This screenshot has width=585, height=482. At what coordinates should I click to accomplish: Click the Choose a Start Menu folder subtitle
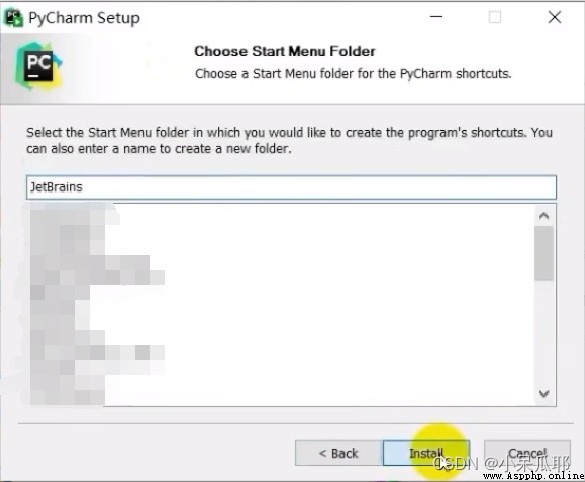353,73
